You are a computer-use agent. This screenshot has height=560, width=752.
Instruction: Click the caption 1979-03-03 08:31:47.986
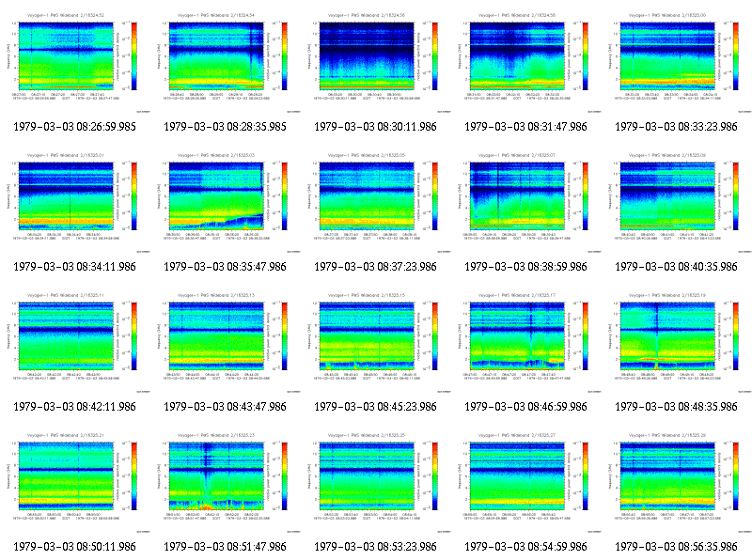click(x=525, y=127)
